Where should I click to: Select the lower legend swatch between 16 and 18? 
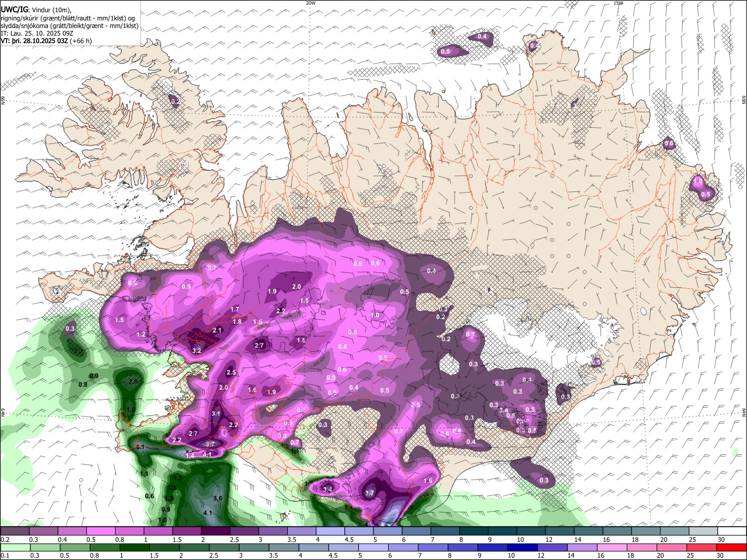pos(612,547)
